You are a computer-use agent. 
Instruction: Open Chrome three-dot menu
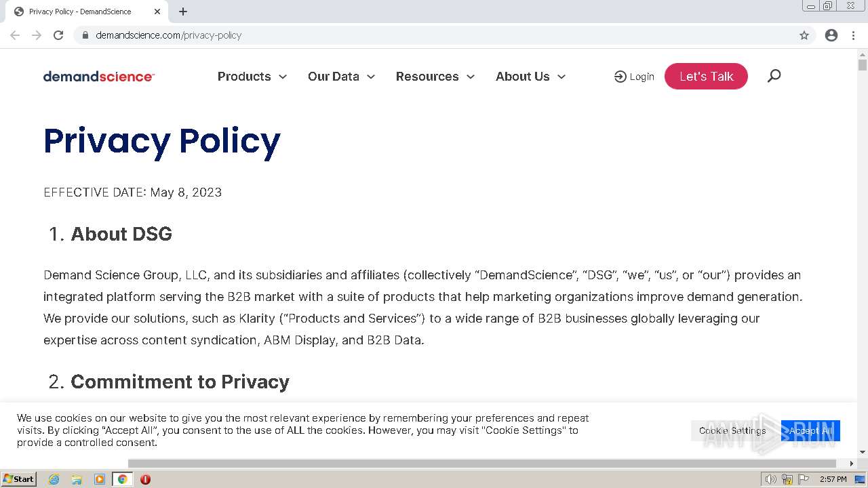[x=853, y=35]
